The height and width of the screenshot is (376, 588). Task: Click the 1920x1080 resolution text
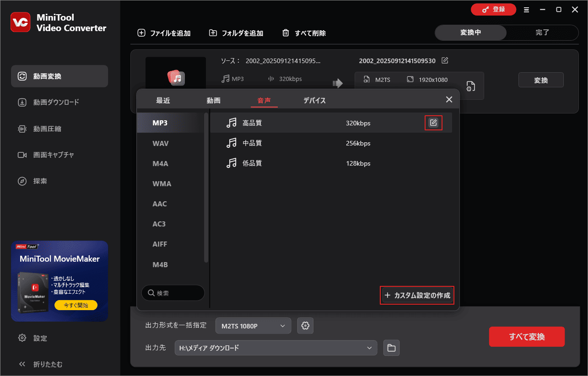(433, 80)
